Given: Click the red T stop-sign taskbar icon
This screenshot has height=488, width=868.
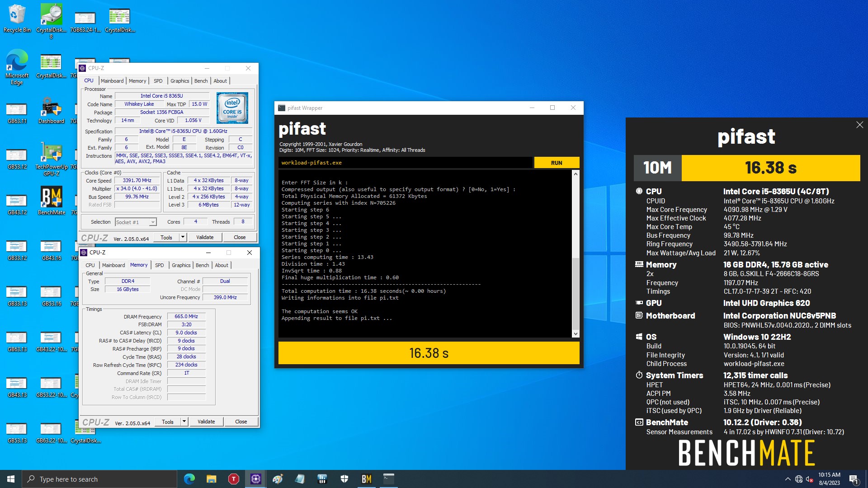Looking at the screenshot, I should click(233, 479).
